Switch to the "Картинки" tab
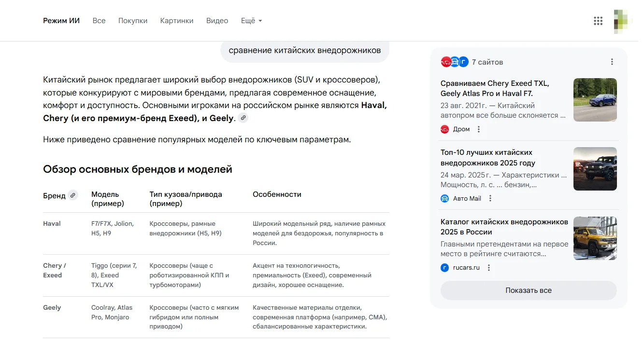The image size is (644, 343). 176,21
